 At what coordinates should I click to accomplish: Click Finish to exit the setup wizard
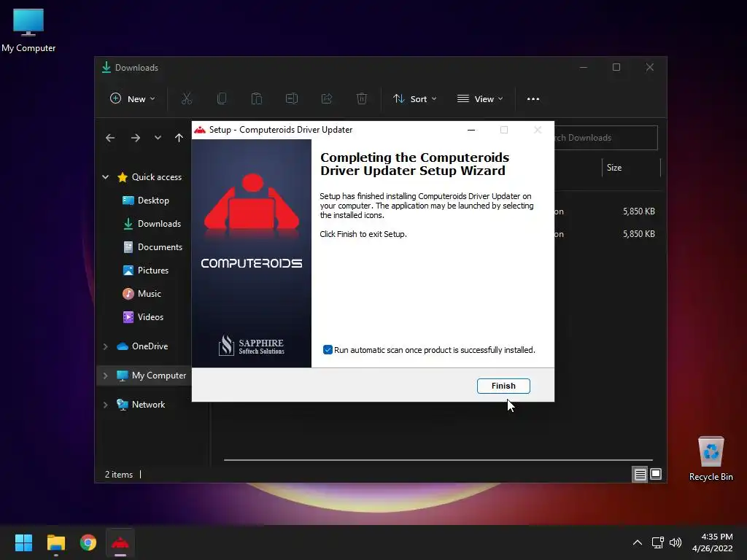[503, 386]
